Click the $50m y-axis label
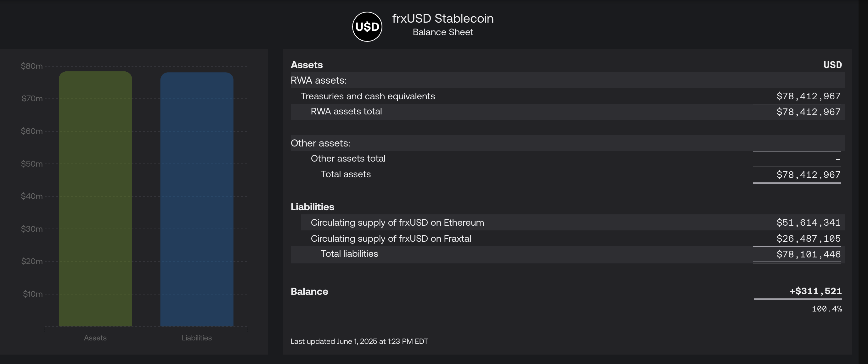868x364 pixels. (32, 164)
